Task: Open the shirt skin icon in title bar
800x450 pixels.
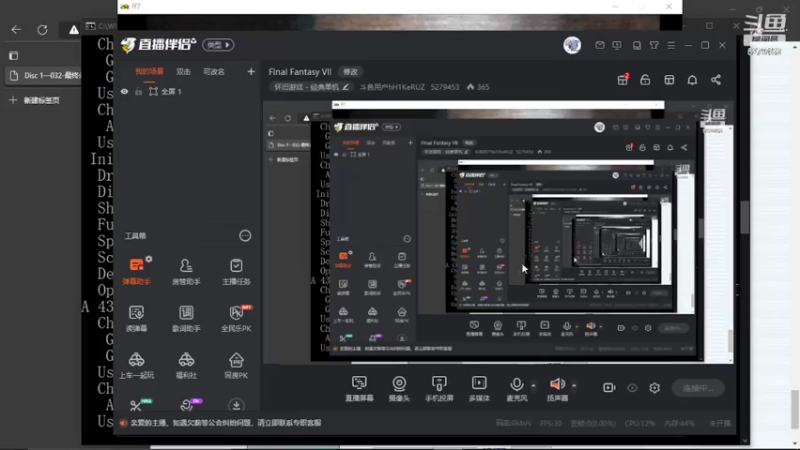Action: coord(654,45)
